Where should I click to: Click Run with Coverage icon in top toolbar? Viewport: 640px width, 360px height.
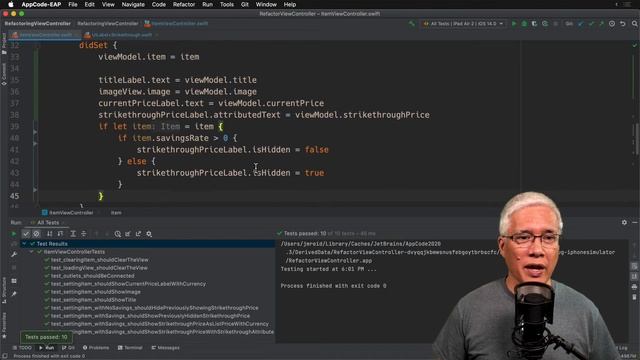[x=534, y=24]
